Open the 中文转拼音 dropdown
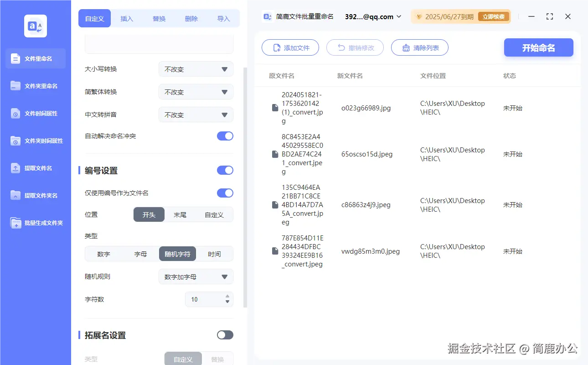Screen dimensions: 588x365 [x=196, y=115]
